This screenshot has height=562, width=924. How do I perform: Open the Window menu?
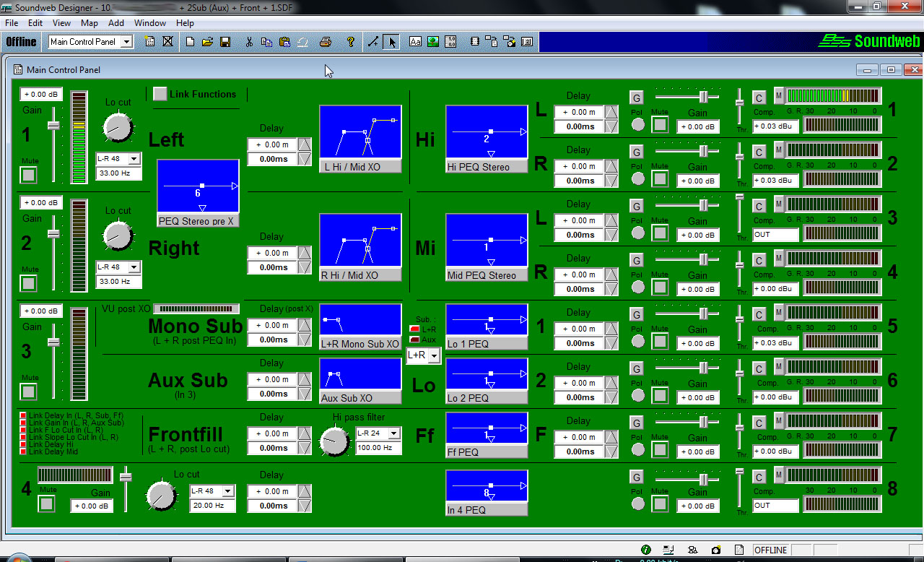150,23
